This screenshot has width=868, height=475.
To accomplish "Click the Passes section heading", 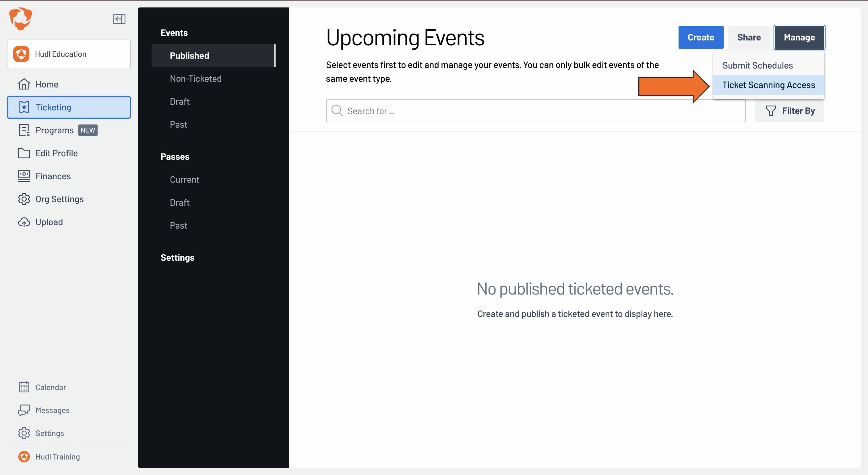I will point(175,157).
